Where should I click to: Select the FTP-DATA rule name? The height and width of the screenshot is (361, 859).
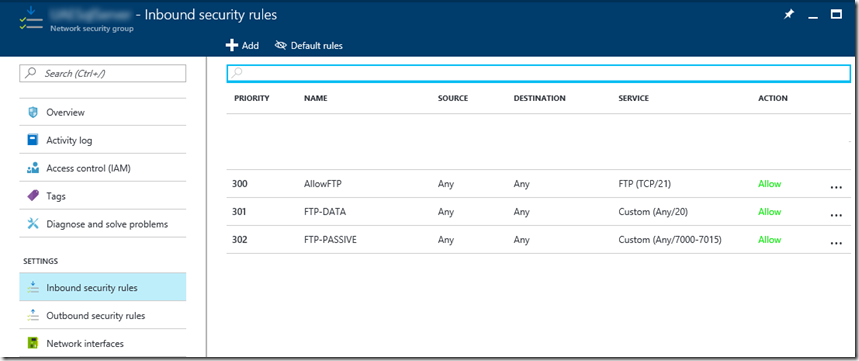(x=325, y=212)
